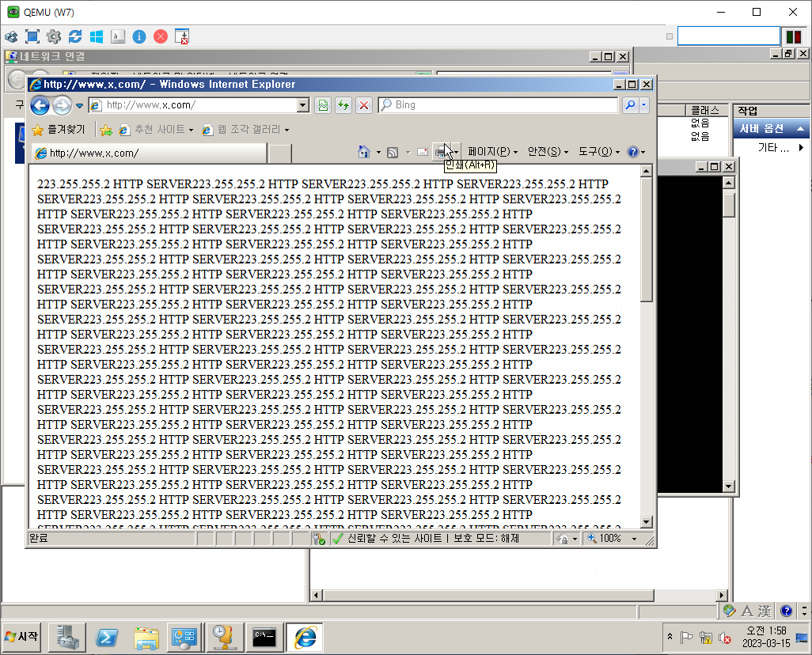Click QEMU fullscreen toolbar icon
812x655 pixels.
pos(32,36)
